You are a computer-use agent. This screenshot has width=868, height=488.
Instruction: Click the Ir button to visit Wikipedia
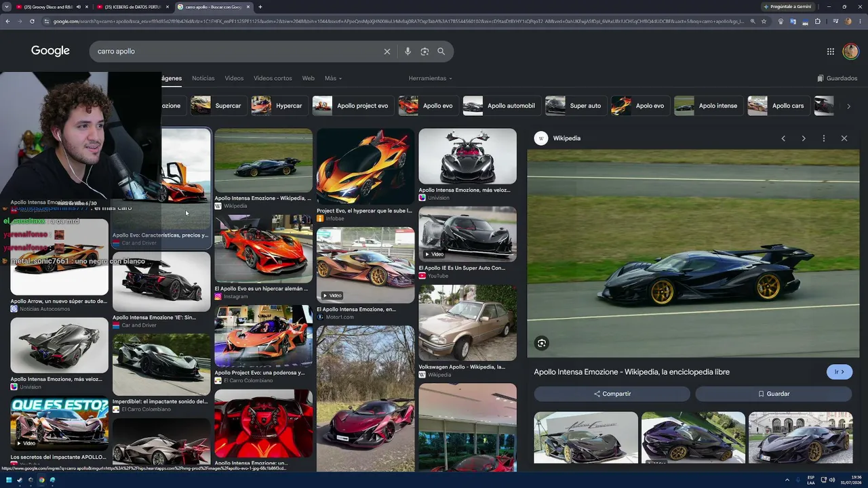click(840, 372)
